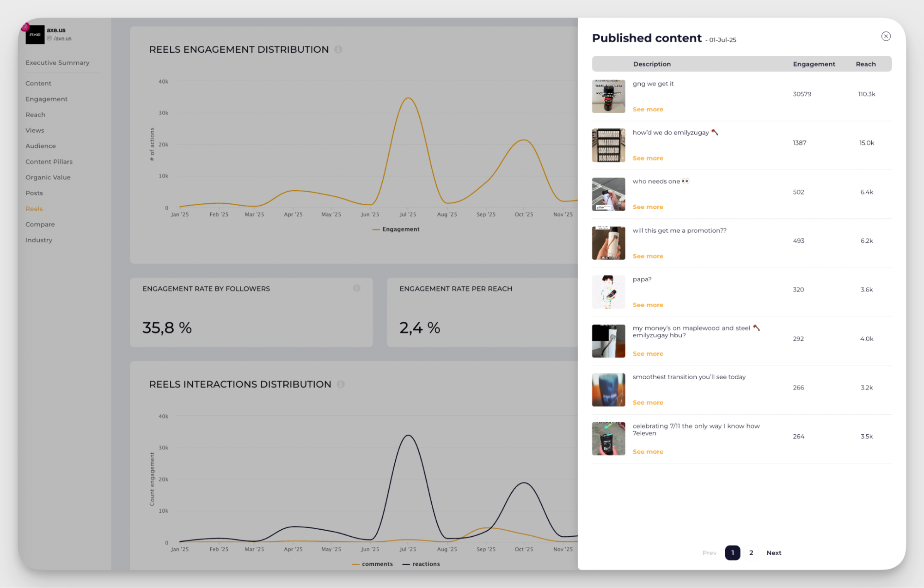Toggle the Engagement legend under the top chart
The image size is (924, 588).
(x=396, y=229)
